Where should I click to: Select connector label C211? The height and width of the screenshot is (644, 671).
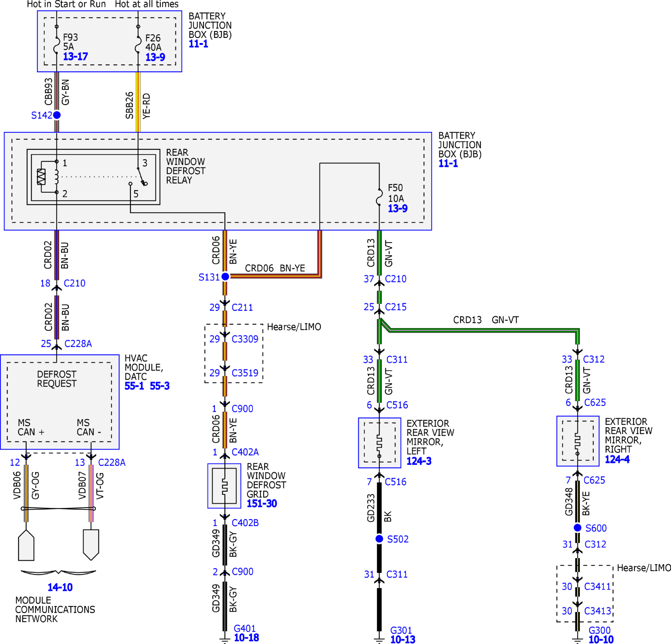[x=242, y=308]
